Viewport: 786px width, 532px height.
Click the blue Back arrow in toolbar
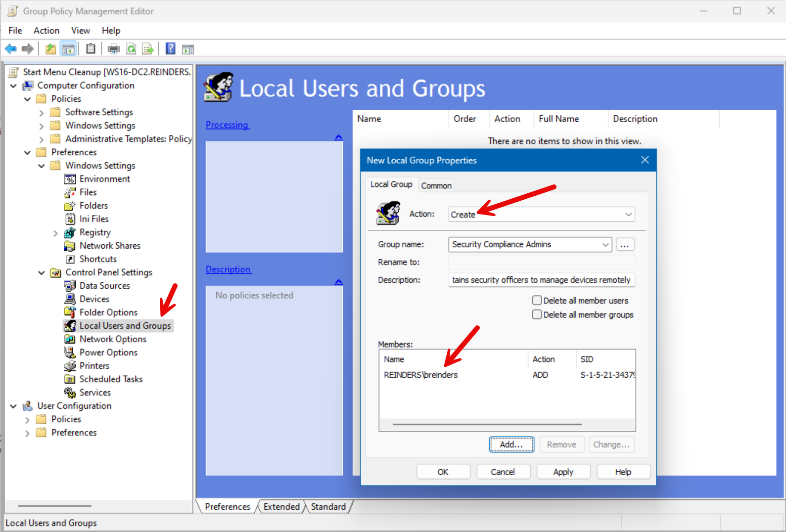10,49
